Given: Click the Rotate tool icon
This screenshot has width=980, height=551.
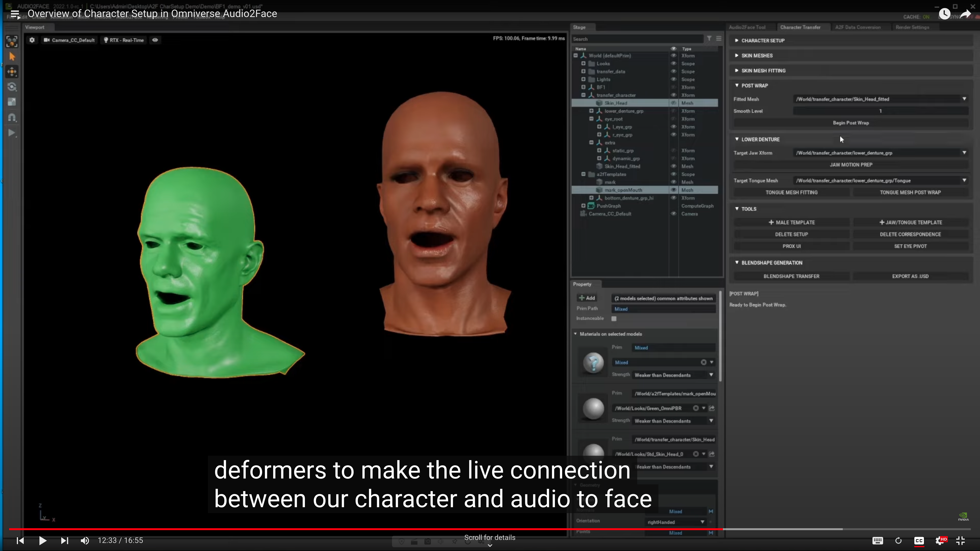Looking at the screenshot, I should pos(12,87).
